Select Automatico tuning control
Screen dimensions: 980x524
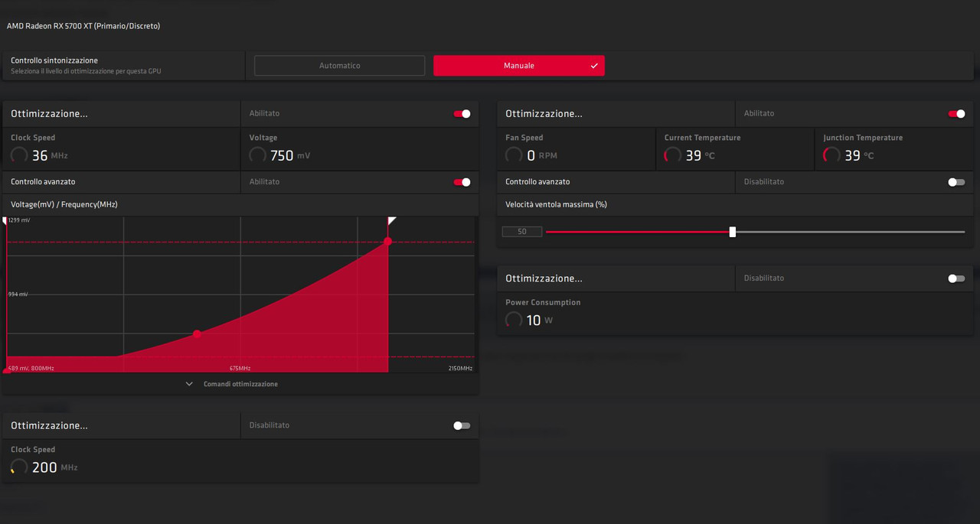click(339, 66)
